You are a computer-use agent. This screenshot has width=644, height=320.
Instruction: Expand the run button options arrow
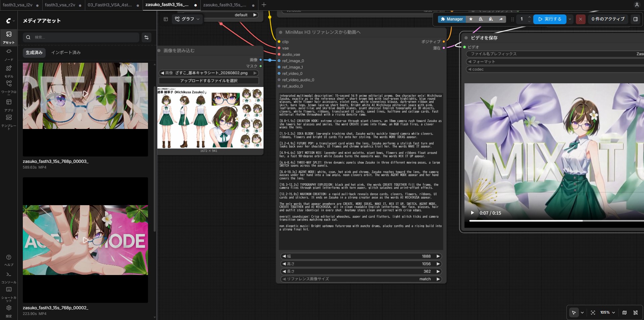pos(570,19)
